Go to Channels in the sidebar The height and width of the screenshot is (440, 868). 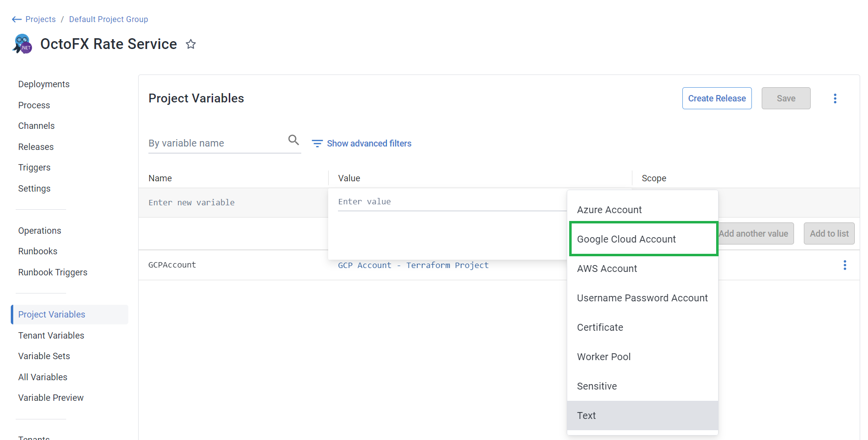(x=36, y=126)
